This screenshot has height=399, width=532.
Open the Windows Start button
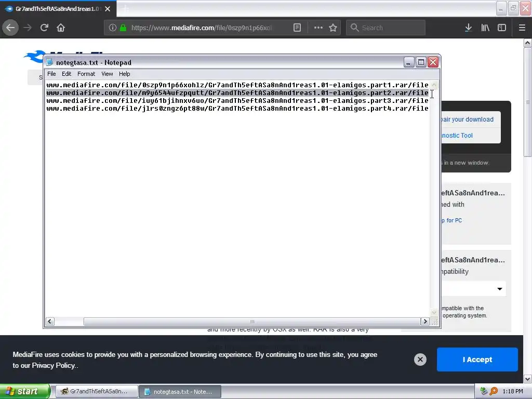click(25, 391)
